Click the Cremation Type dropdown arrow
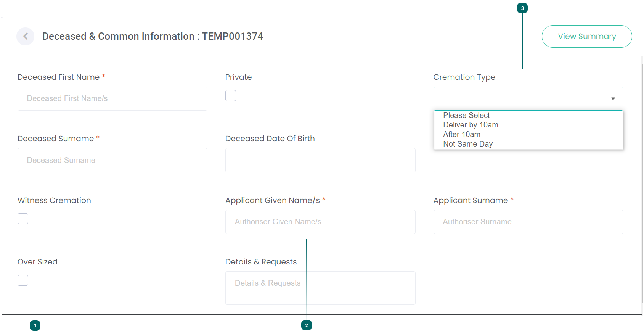The height and width of the screenshot is (335, 644). point(613,99)
